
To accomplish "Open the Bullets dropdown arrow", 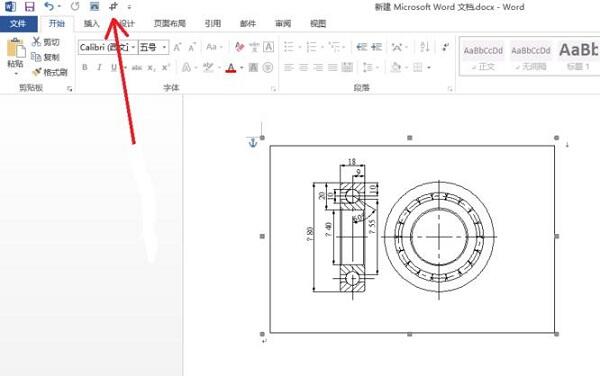I will [300, 47].
